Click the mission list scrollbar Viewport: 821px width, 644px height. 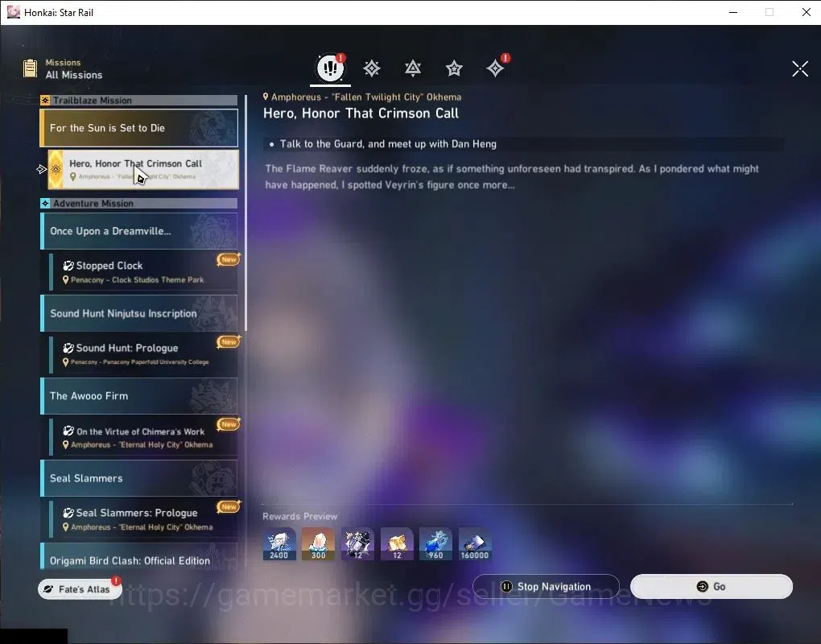pos(245,213)
